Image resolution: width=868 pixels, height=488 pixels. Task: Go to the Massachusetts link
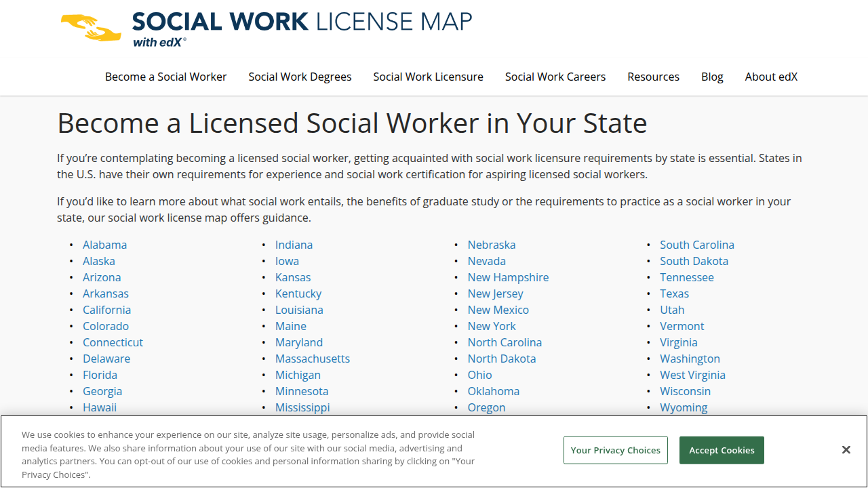[x=313, y=359]
